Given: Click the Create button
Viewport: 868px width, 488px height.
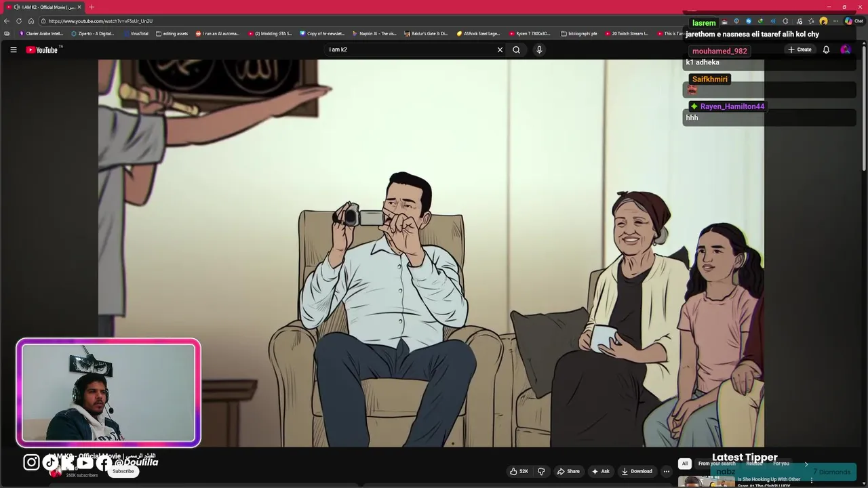Looking at the screenshot, I should [800, 49].
